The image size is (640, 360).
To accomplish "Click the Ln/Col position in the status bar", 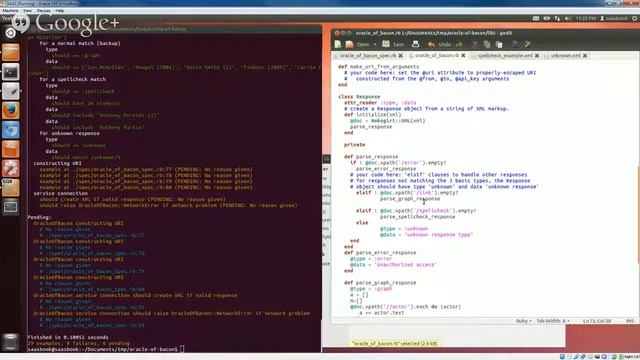I will coord(597,321).
